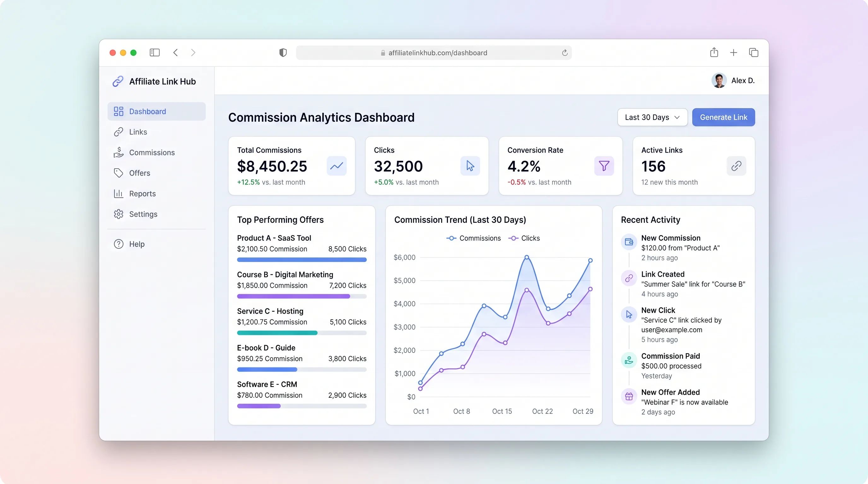
Task: Click the E-book D - Guide progress bar
Action: (302, 370)
